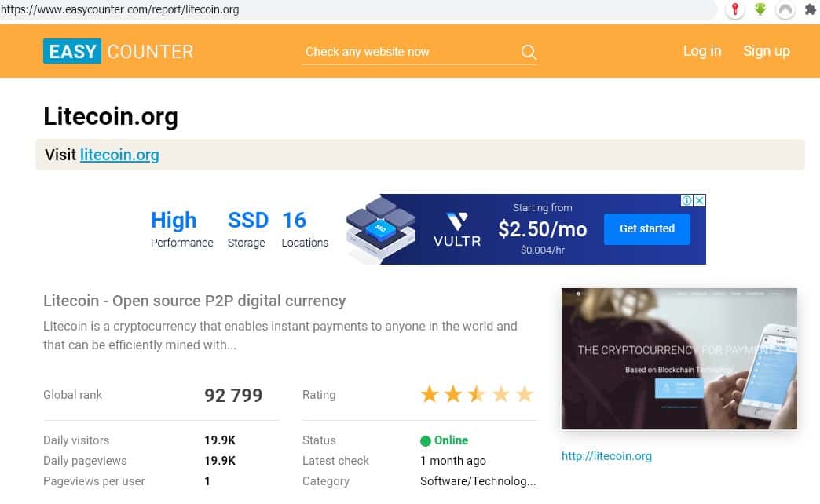Screen dimensions: 820x504
Task: Click the gray circular extension icon
Action: coord(785,10)
